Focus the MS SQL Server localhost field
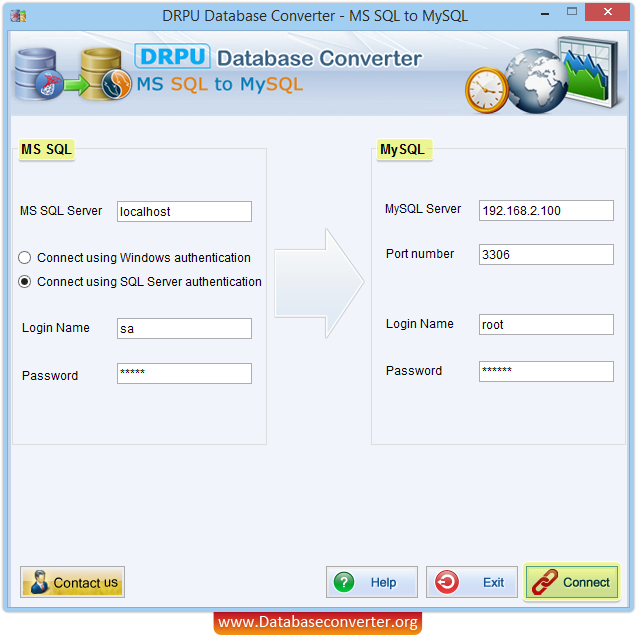Viewport: 637px width, 635px height. pos(184,211)
